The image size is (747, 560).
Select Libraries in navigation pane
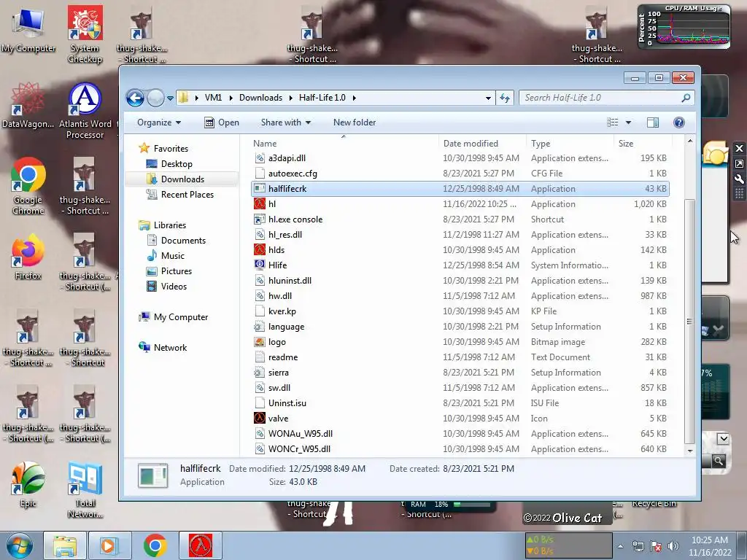point(169,225)
